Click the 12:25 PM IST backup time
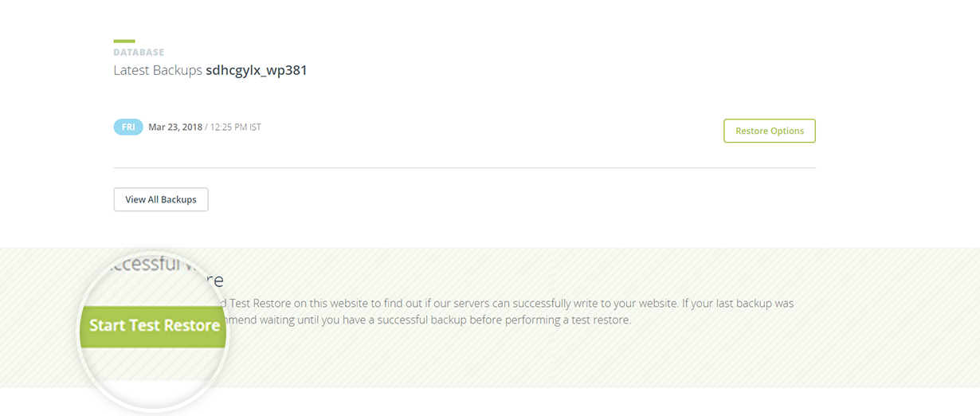 pyautogui.click(x=235, y=128)
